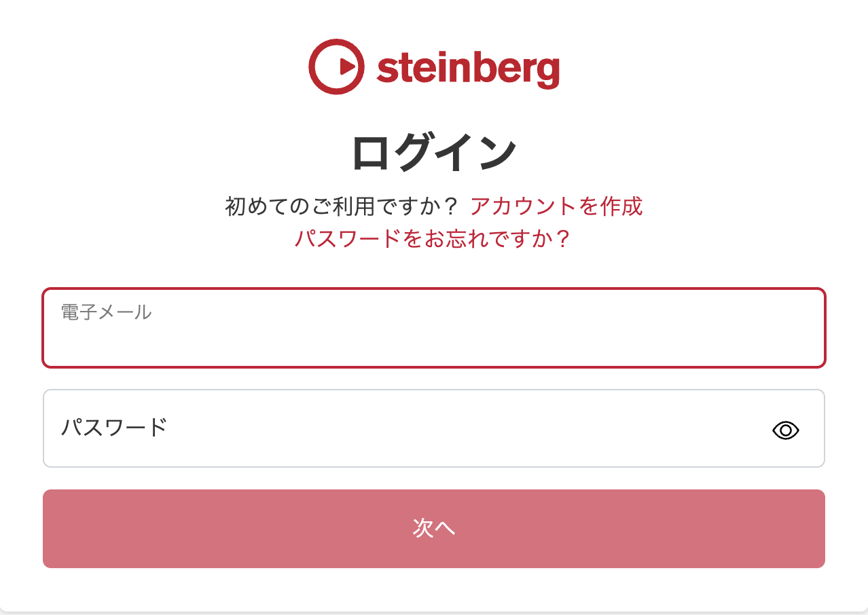Click the ログイン heading
The height and width of the screenshot is (615, 868).
(x=434, y=153)
